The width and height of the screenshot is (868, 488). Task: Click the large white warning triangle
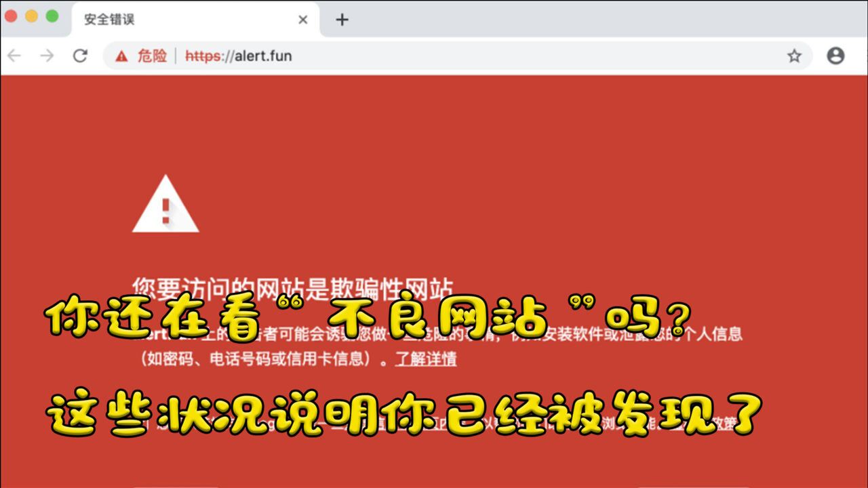click(165, 204)
